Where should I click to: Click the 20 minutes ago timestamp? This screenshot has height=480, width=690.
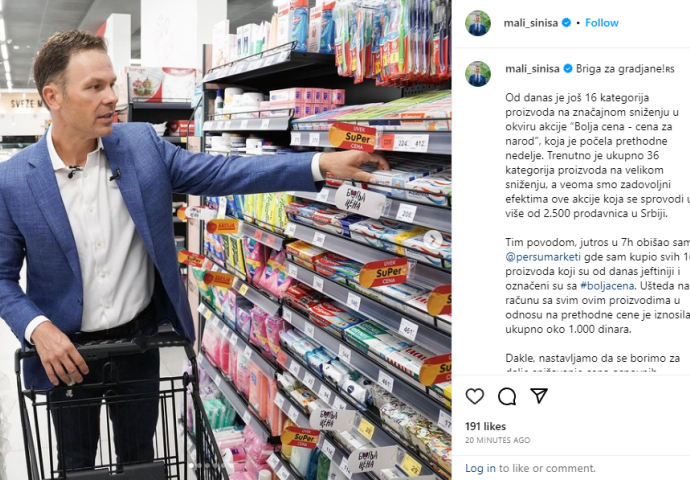pyautogui.click(x=497, y=440)
